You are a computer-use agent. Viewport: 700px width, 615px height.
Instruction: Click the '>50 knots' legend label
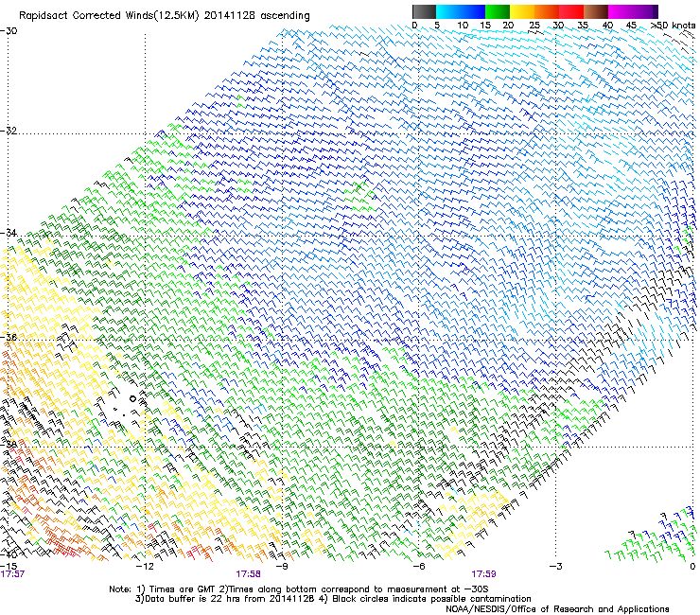[674, 26]
